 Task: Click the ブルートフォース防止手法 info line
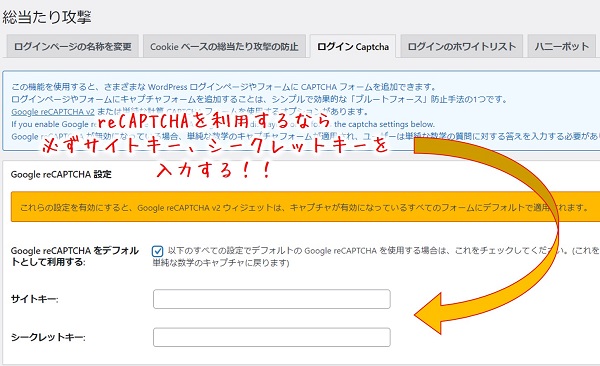(x=259, y=100)
